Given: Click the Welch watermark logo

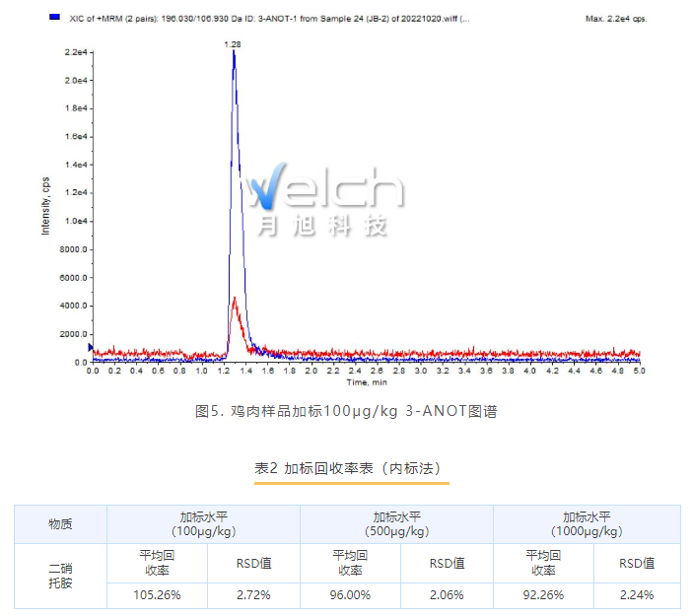Looking at the screenshot, I should pyautogui.click(x=325, y=186).
